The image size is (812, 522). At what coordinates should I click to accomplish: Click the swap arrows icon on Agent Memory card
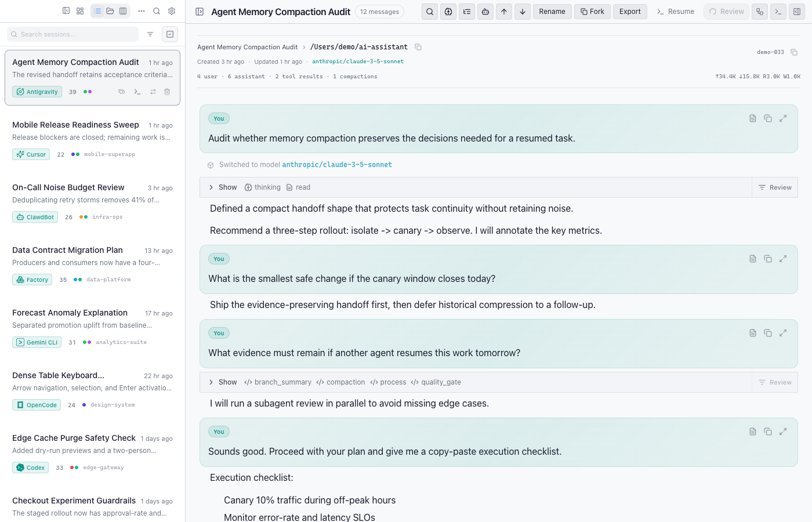pyautogui.click(x=153, y=92)
